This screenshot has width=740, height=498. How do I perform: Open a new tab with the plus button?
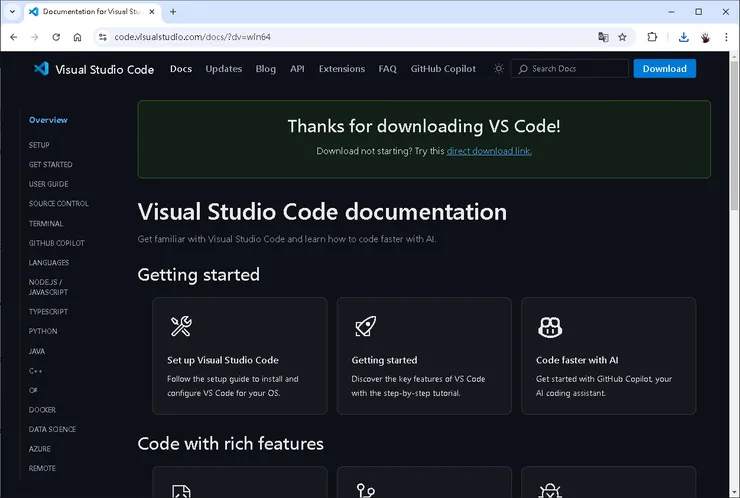173,12
